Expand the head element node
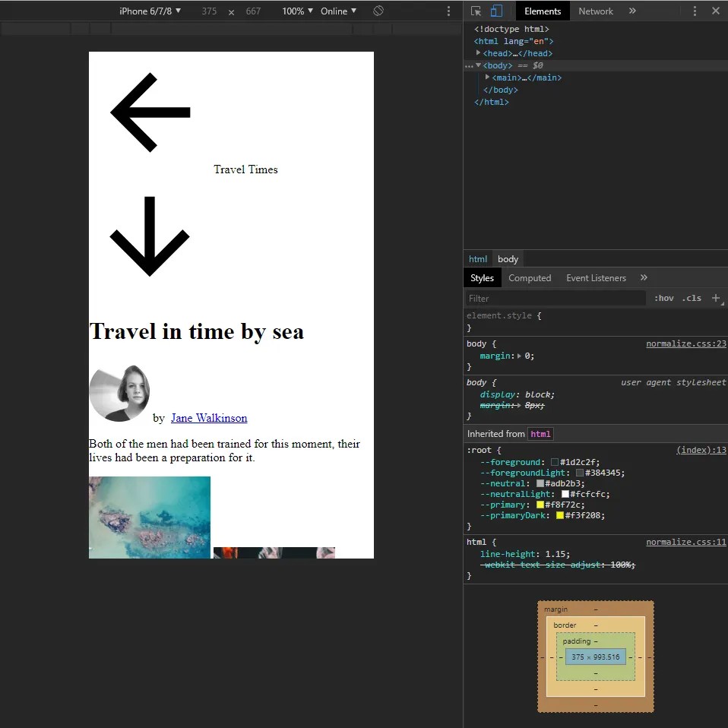 [478, 53]
